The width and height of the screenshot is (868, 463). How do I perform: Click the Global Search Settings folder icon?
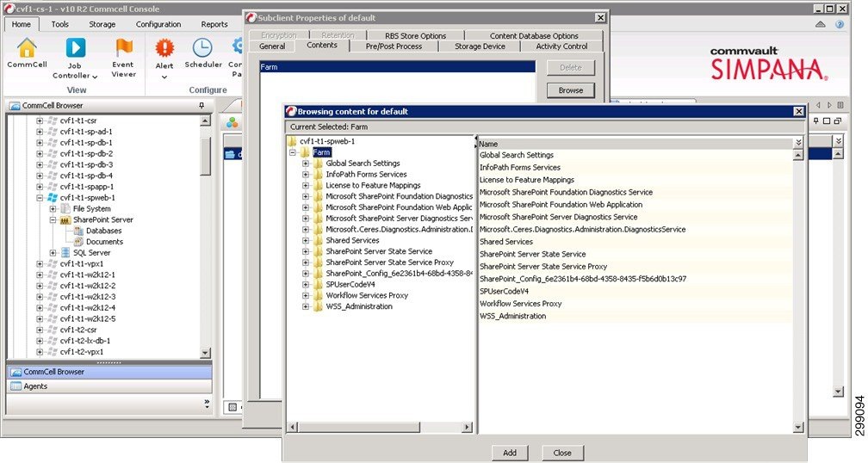pos(319,164)
